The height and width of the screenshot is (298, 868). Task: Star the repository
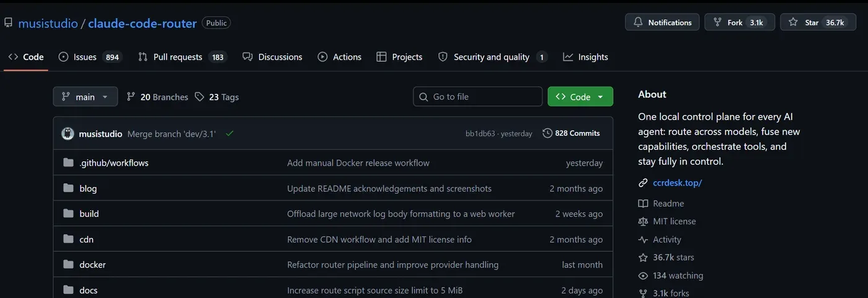point(818,22)
